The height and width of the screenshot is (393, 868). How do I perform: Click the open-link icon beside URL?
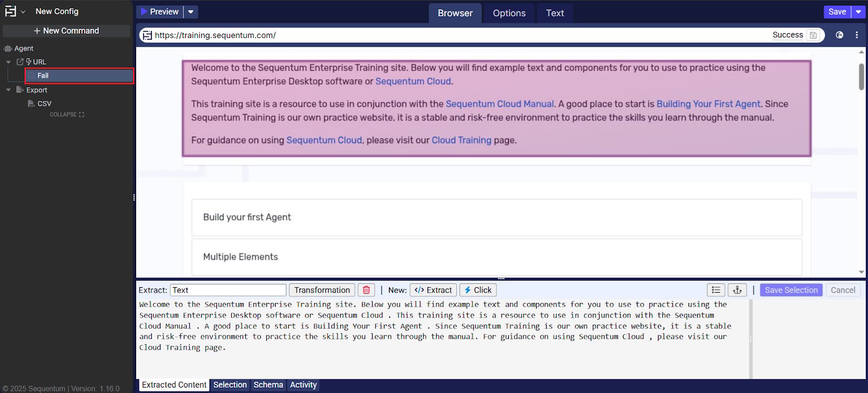coord(20,62)
